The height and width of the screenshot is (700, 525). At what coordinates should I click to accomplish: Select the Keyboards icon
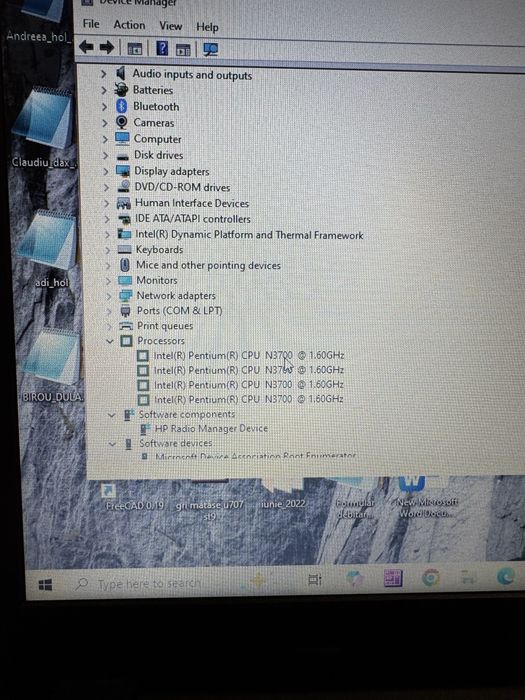pyautogui.click(x=125, y=250)
